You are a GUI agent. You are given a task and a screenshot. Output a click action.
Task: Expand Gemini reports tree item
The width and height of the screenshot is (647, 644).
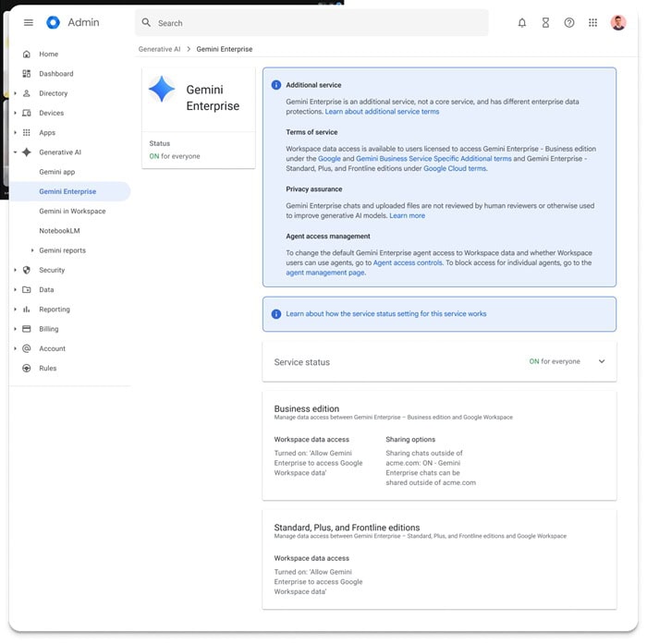(x=32, y=250)
